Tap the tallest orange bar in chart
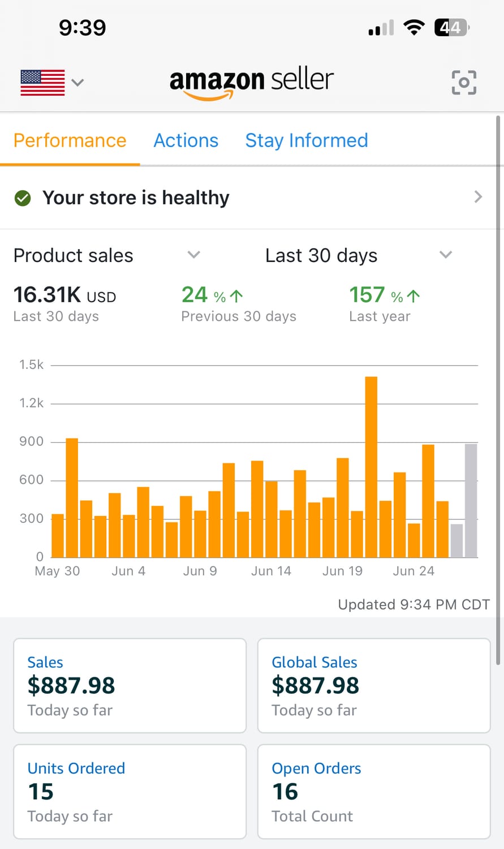The image size is (504, 849). pyautogui.click(x=371, y=467)
